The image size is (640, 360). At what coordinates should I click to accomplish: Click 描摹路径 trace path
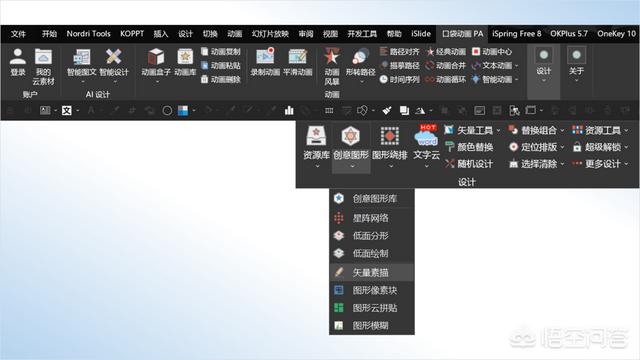[x=400, y=65]
